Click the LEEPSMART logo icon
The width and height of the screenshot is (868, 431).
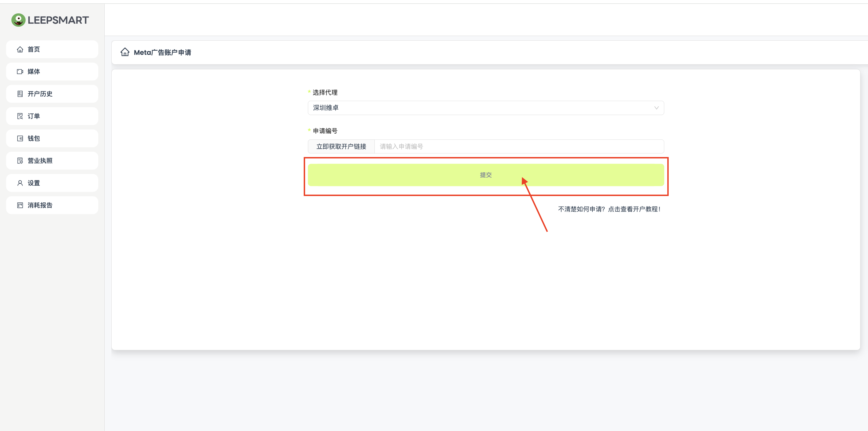18,20
